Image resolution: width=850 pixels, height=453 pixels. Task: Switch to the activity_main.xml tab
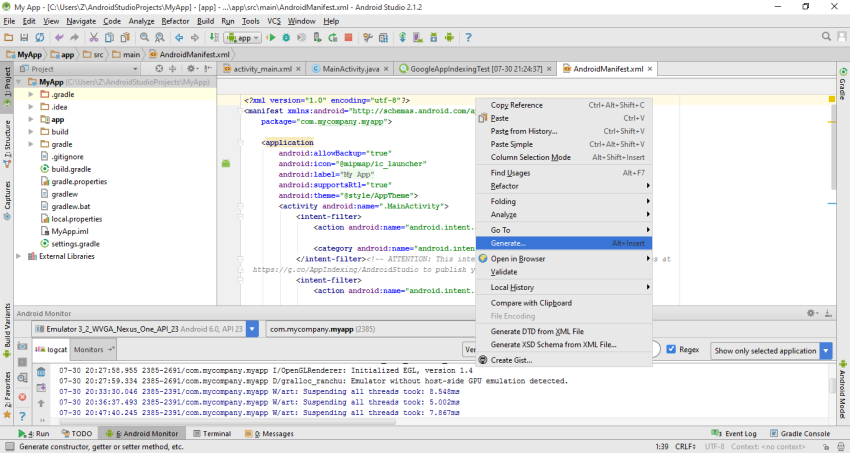pos(262,69)
